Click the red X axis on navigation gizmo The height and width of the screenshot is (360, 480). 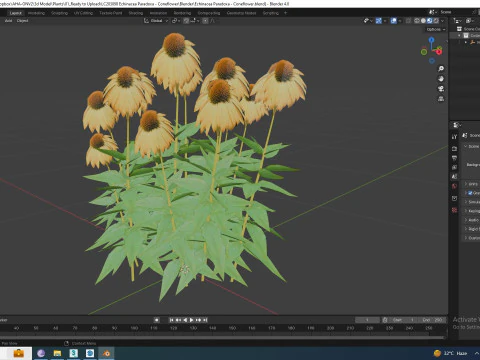pos(439,51)
